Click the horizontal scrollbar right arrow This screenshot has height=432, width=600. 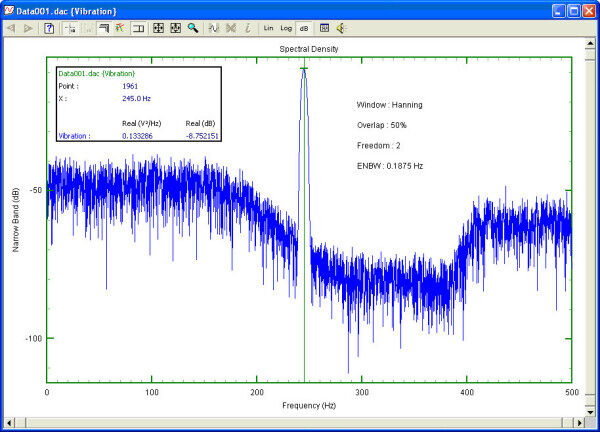click(x=578, y=421)
